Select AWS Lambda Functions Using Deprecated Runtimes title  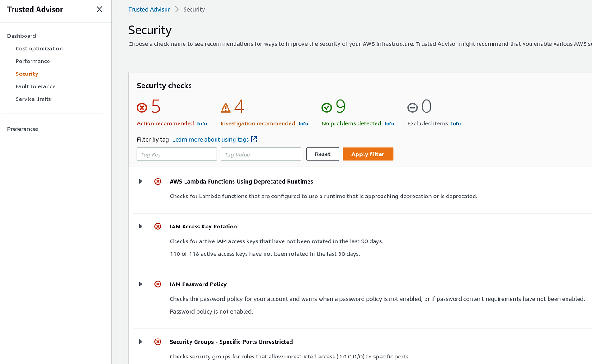241,182
